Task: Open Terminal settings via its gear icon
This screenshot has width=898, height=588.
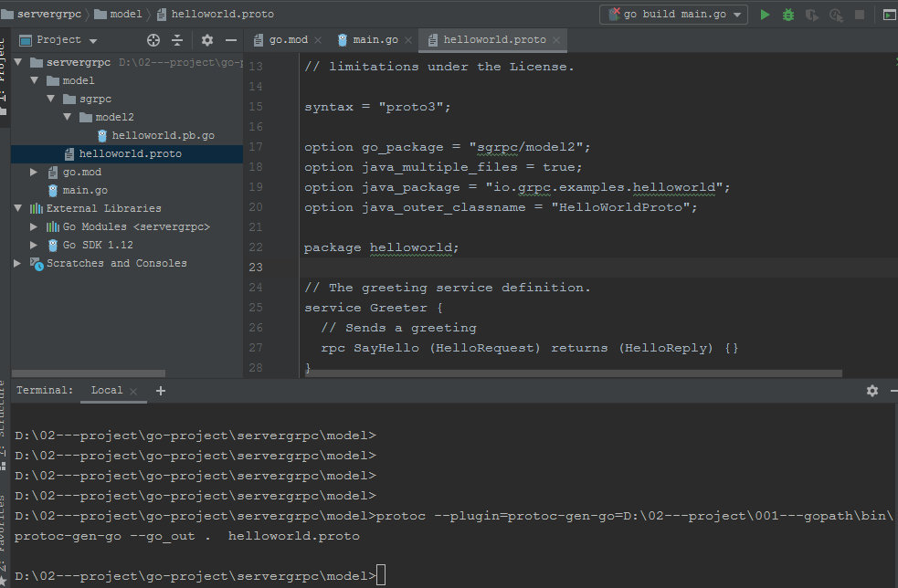Action: tap(872, 390)
